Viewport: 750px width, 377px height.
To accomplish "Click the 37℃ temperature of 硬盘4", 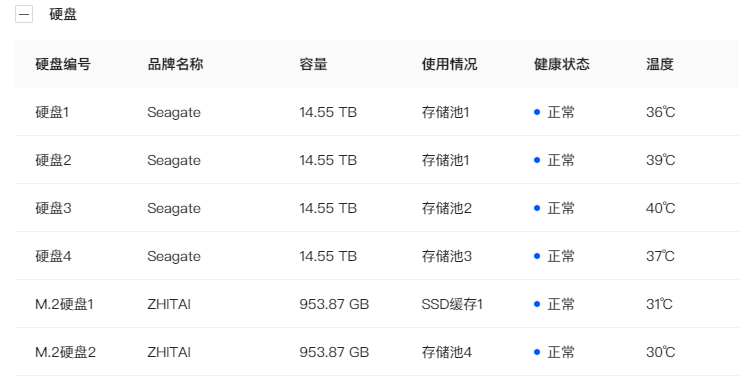I will [x=661, y=256].
